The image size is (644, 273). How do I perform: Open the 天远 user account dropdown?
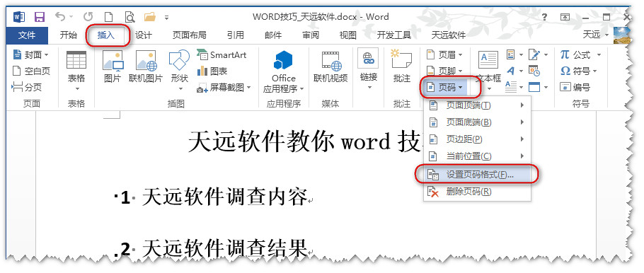(x=596, y=35)
